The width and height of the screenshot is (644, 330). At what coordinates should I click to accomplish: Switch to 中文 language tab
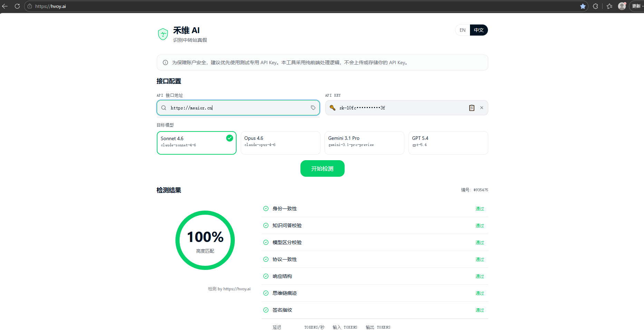click(x=479, y=30)
